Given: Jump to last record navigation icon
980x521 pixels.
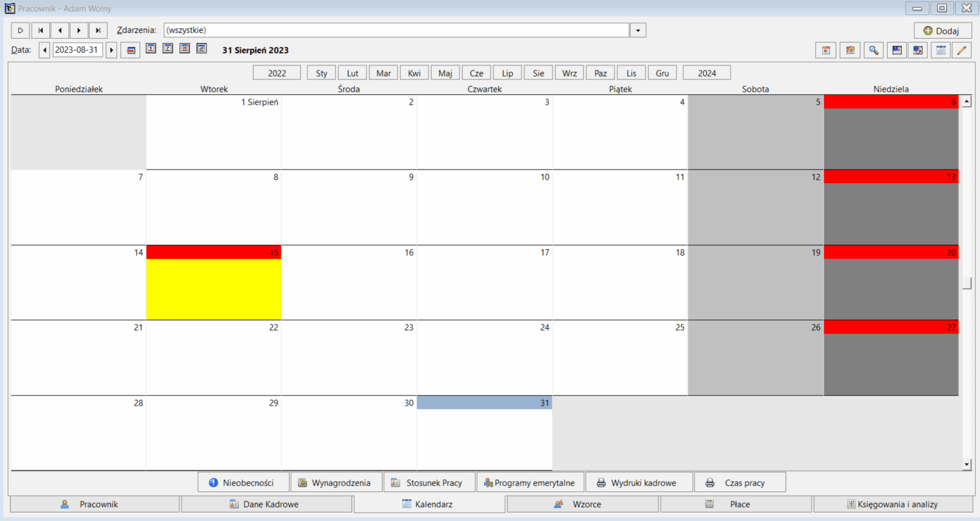Looking at the screenshot, I should tap(98, 30).
